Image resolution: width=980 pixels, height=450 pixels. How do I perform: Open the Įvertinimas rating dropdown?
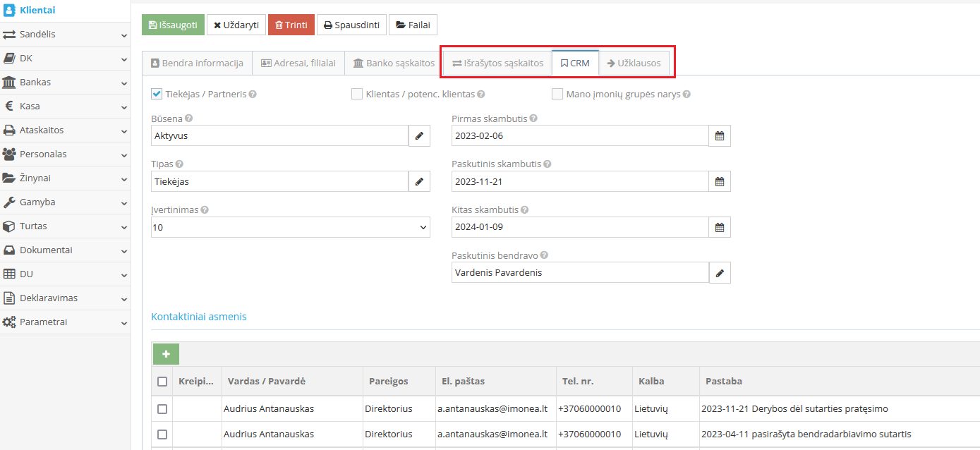tap(291, 227)
